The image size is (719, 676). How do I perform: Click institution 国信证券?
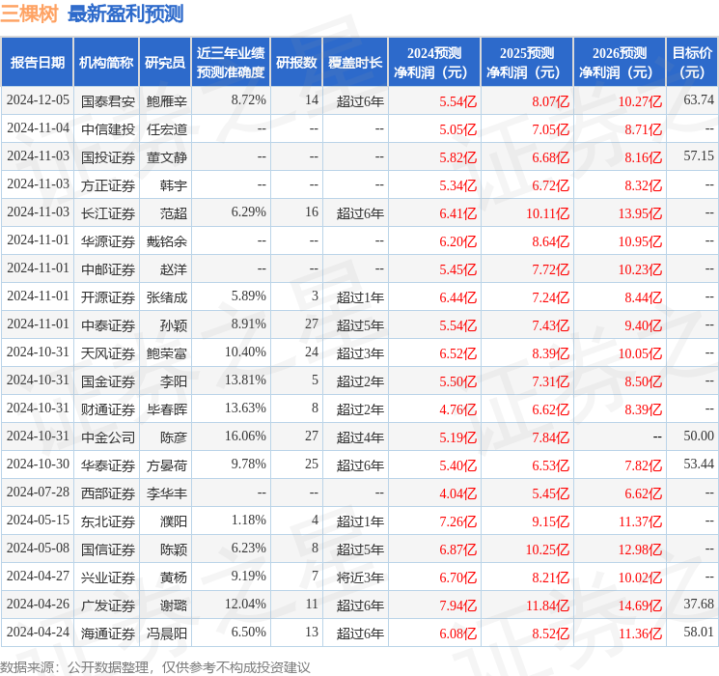108,549
